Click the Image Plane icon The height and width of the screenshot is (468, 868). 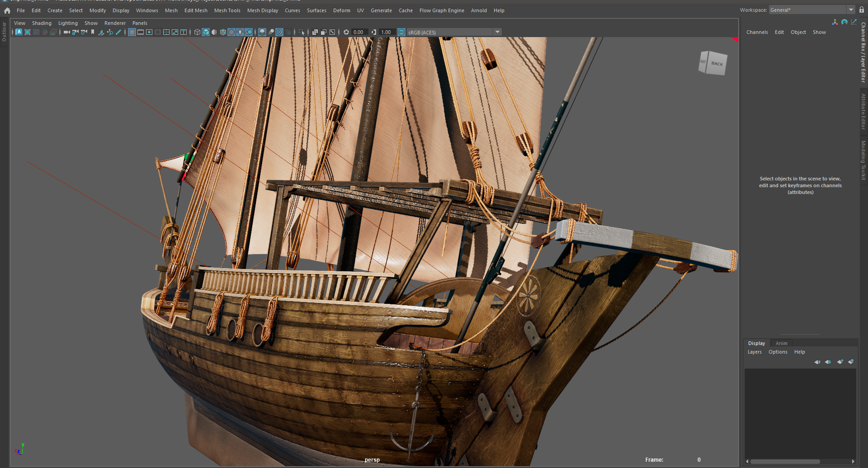click(101, 32)
